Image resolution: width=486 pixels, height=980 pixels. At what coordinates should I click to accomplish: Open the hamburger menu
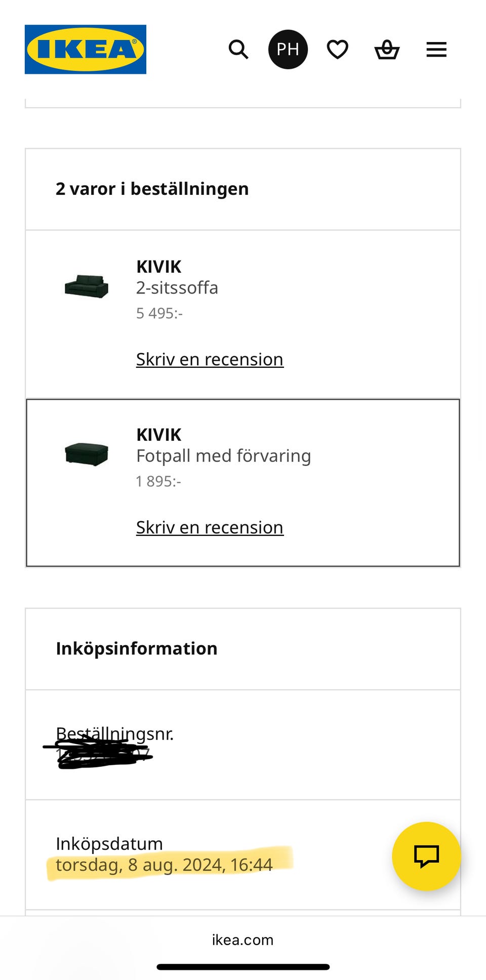[436, 50]
